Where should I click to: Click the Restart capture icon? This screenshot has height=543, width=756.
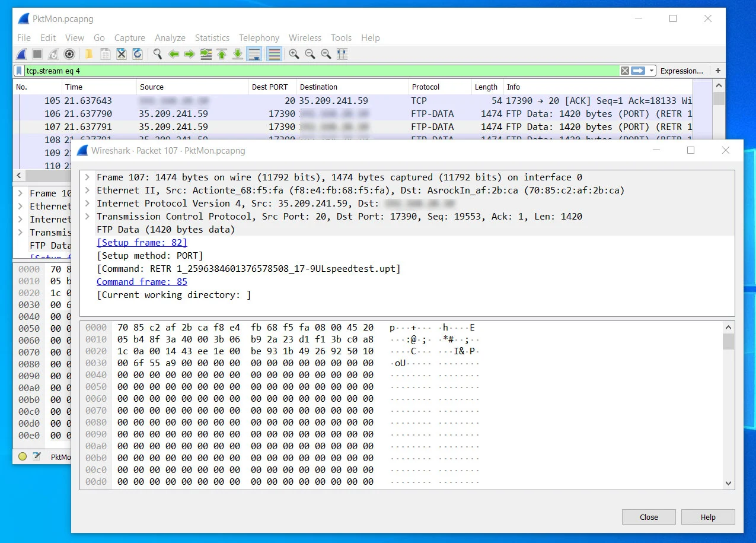click(53, 54)
